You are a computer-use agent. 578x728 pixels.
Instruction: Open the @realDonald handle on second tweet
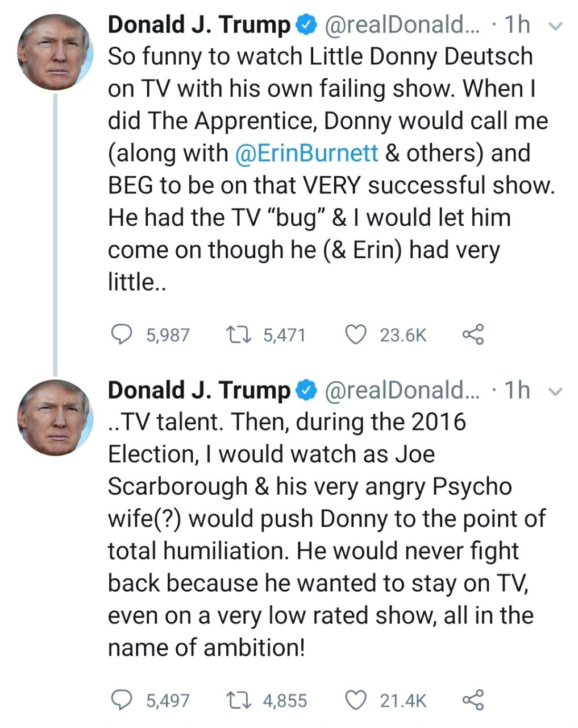pyautogui.click(x=401, y=390)
